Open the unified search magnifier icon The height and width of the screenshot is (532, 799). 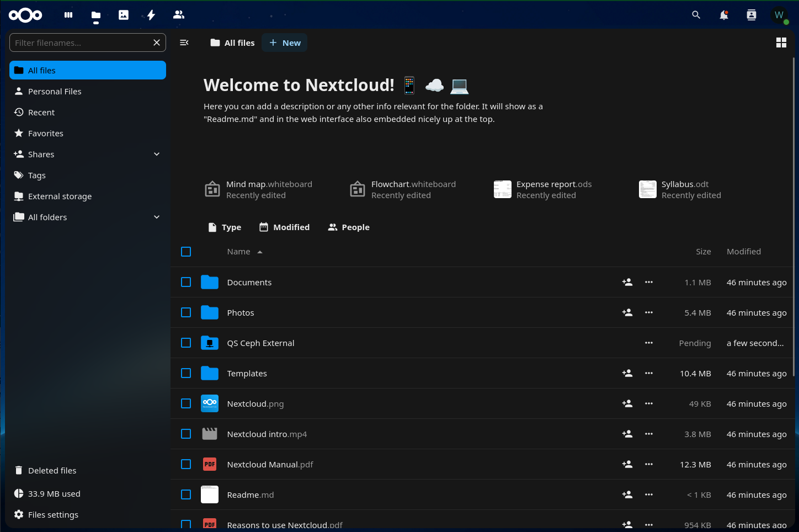tap(696, 15)
